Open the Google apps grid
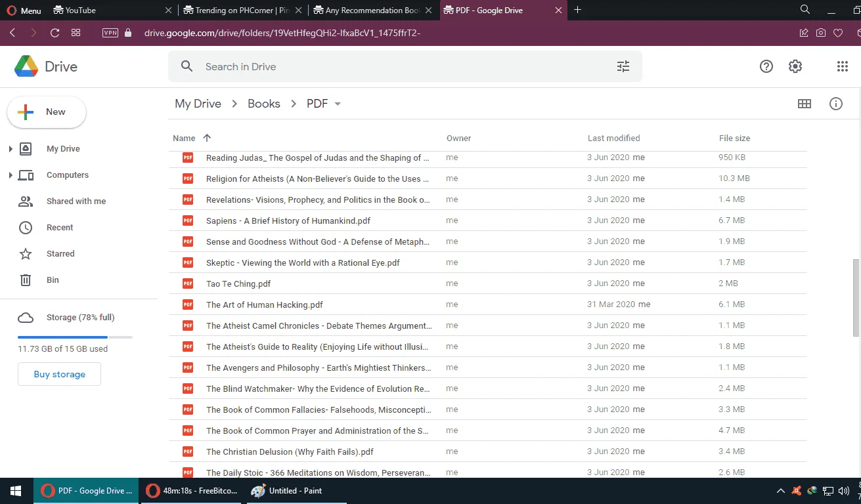The image size is (861, 504). pos(843,66)
